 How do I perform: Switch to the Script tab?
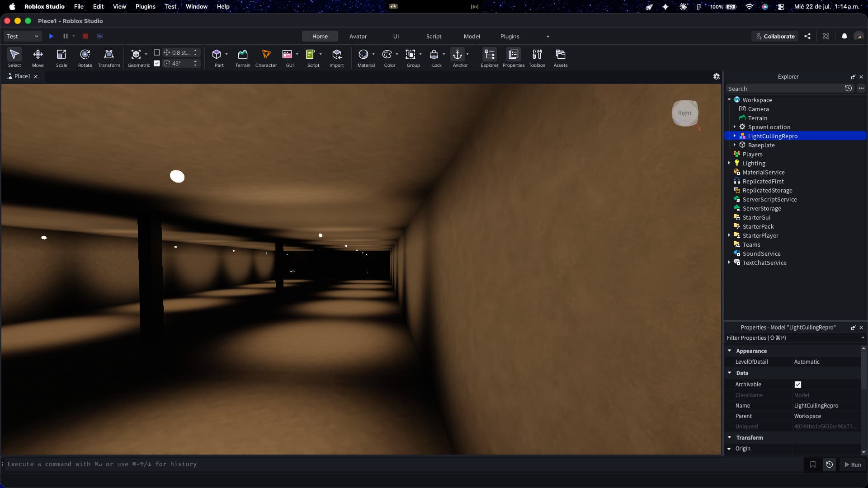[x=434, y=36]
